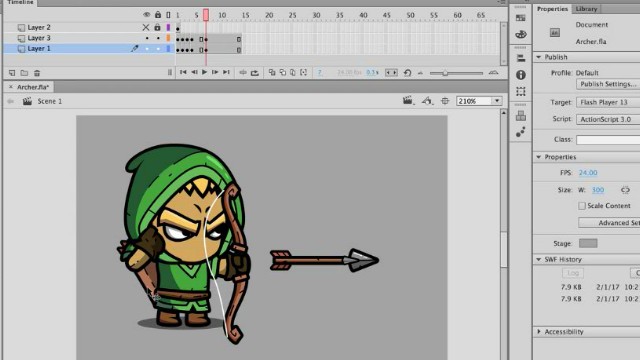This screenshot has width=640, height=360.
Task: Expand the Accessibility section
Action: click(x=539, y=332)
